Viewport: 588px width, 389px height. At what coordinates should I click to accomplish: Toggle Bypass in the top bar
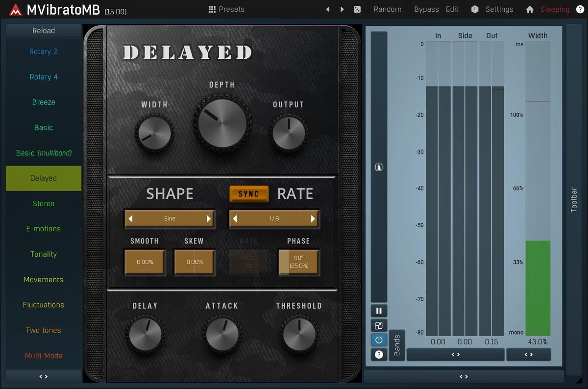pos(426,9)
